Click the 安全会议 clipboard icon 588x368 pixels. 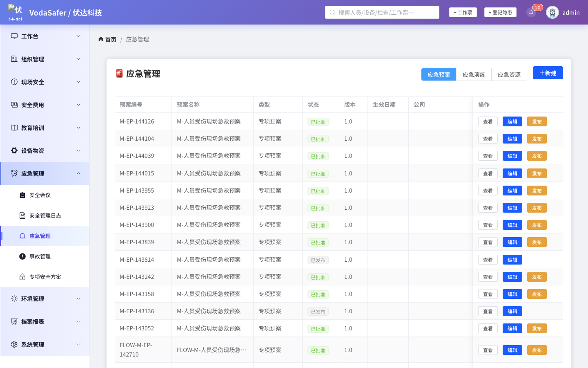point(22,195)
